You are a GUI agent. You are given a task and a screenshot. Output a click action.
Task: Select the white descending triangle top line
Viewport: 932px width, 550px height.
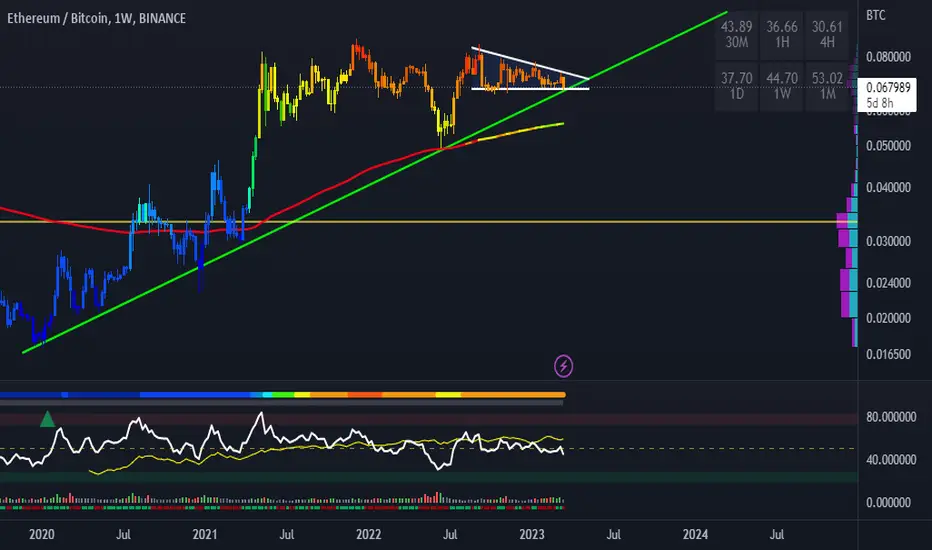click(x=530, y=62)
